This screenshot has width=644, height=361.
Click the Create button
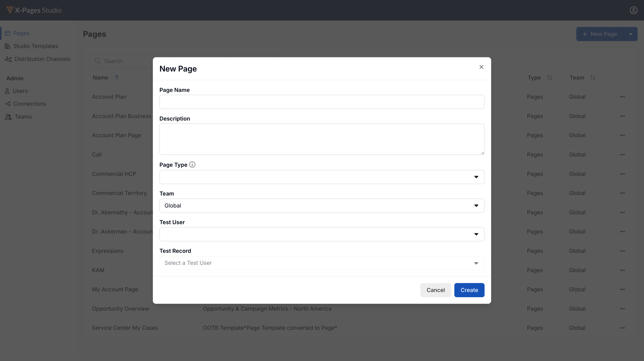point(469,290)
